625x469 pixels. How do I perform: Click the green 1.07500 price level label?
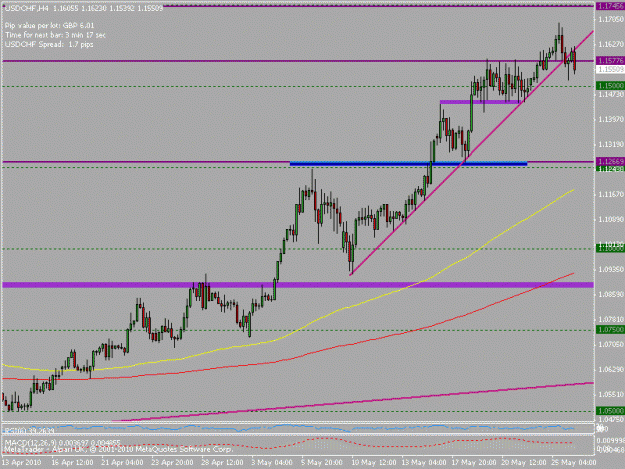(x=610, y=330)
